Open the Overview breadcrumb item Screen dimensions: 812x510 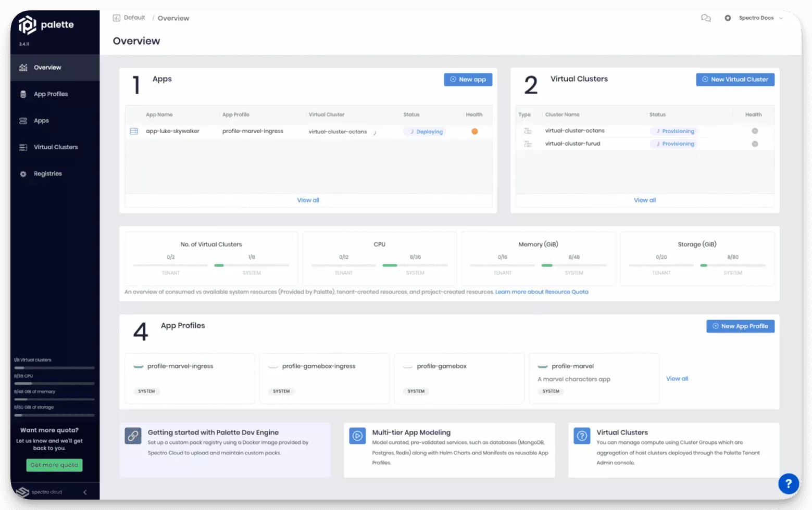[173, 18]
